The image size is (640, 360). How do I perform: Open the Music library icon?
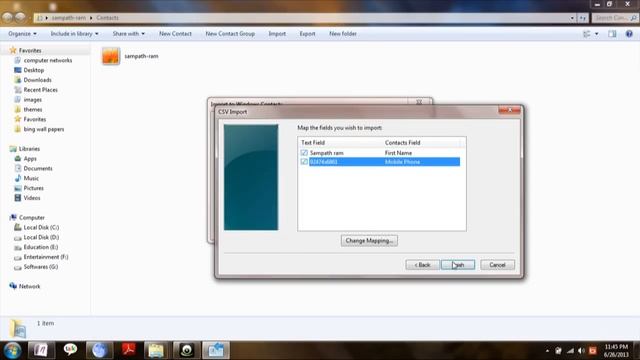pos(18,178)
